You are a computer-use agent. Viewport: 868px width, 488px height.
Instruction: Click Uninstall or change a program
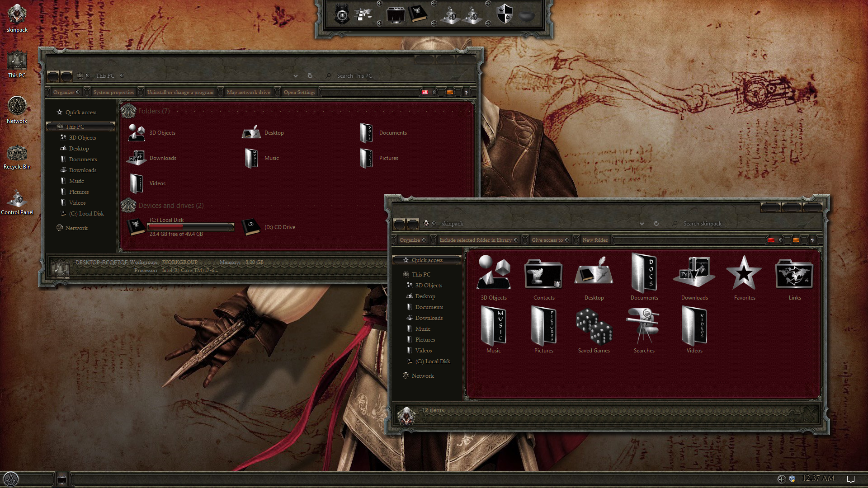(180, 92)
